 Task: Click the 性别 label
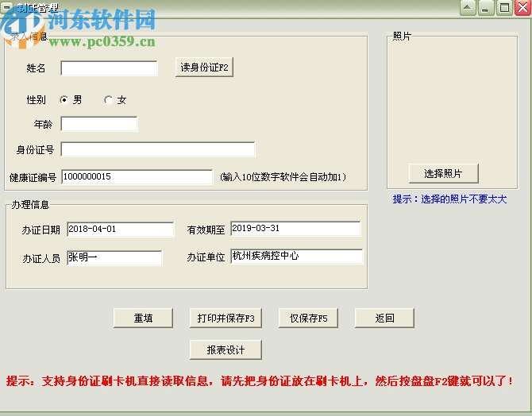tap(36, 100)
